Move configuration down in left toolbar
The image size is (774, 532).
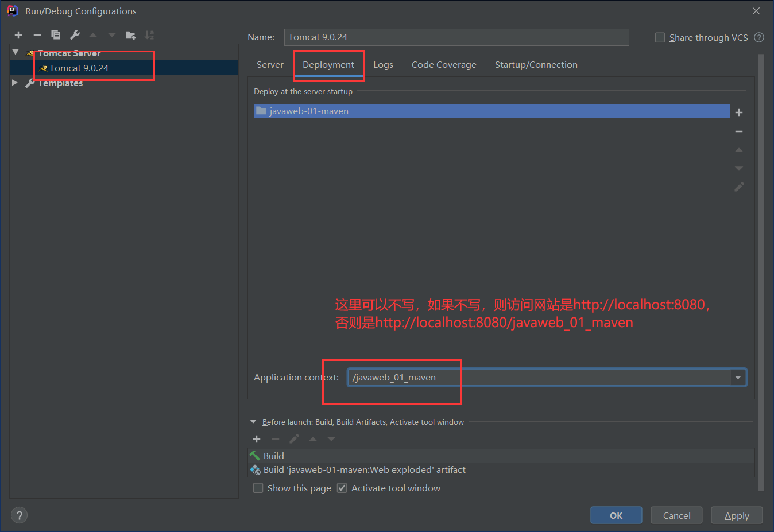tap(112, 35)
